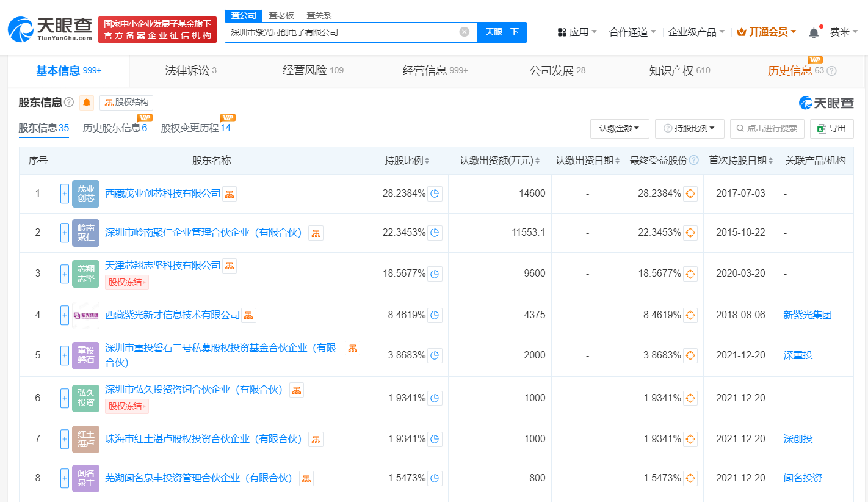
Task: Click the orange alert bell beside 股东信息
Action: tap(87, 103)
